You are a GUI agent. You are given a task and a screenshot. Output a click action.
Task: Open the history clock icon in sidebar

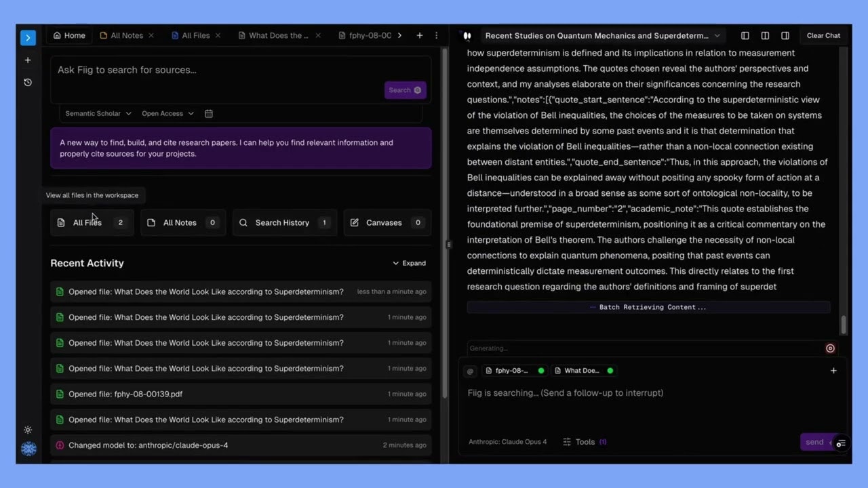pos(28,82)
